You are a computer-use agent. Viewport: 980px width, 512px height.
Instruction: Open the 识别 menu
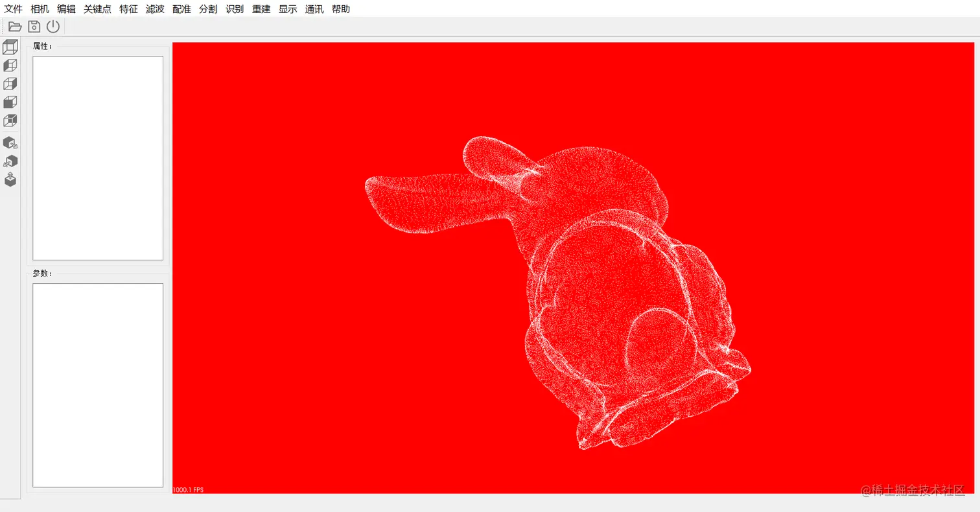pyautogui.click(x=235, y=9)
